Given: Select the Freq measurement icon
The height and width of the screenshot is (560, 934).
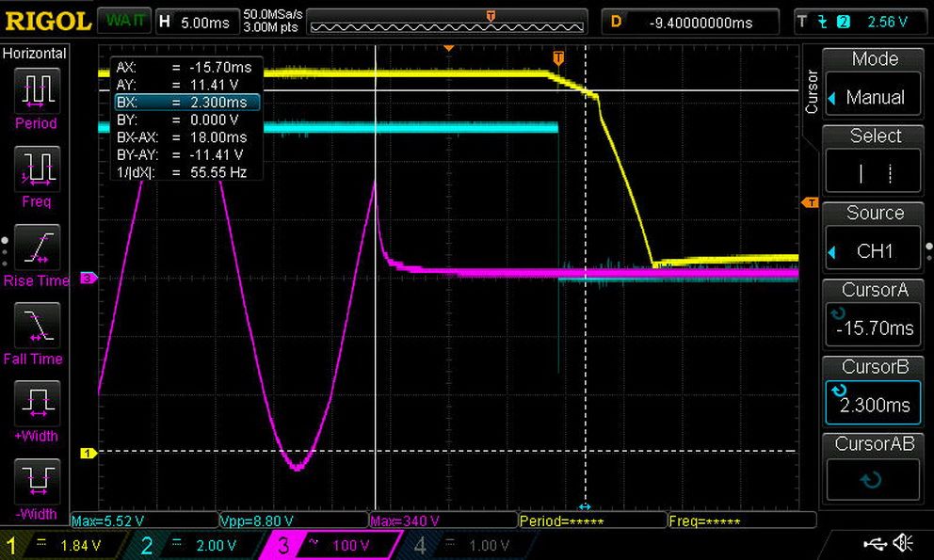Looking at the screenshot, I should click(37, 168).
